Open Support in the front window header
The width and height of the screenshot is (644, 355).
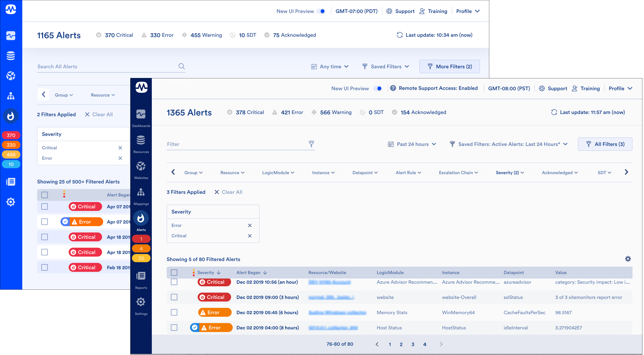[x=553, y=89]
